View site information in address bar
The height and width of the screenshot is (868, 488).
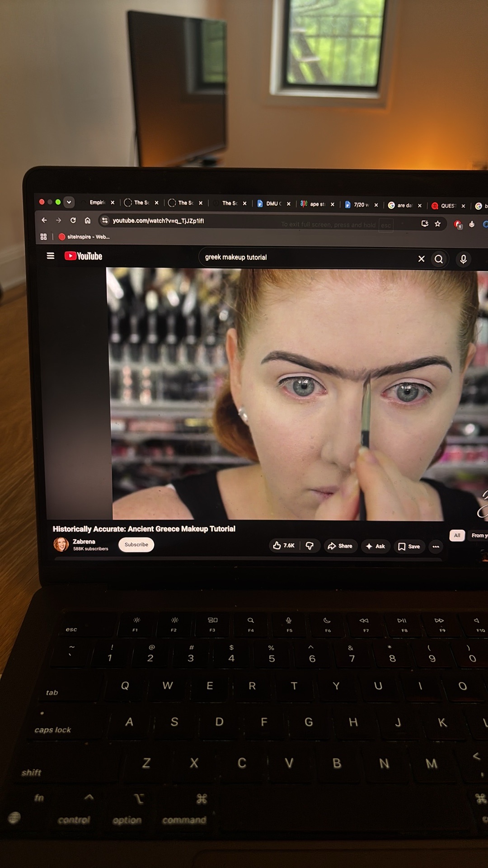click(x=105, y=220)
